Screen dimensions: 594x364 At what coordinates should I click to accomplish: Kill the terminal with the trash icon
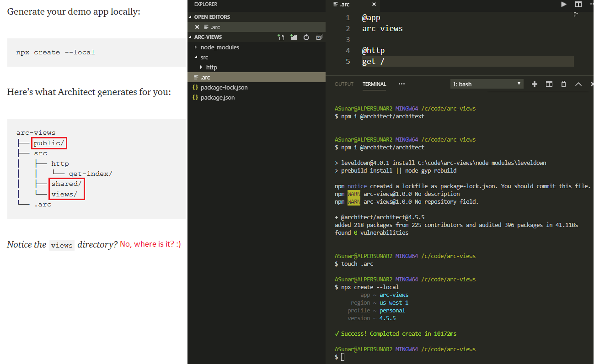click(x=563, y=84)
